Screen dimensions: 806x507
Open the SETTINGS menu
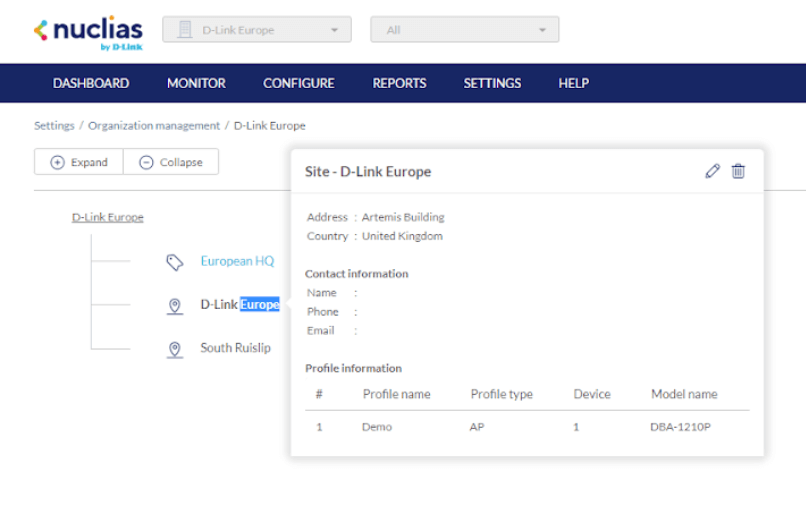[x=492, y=83]
